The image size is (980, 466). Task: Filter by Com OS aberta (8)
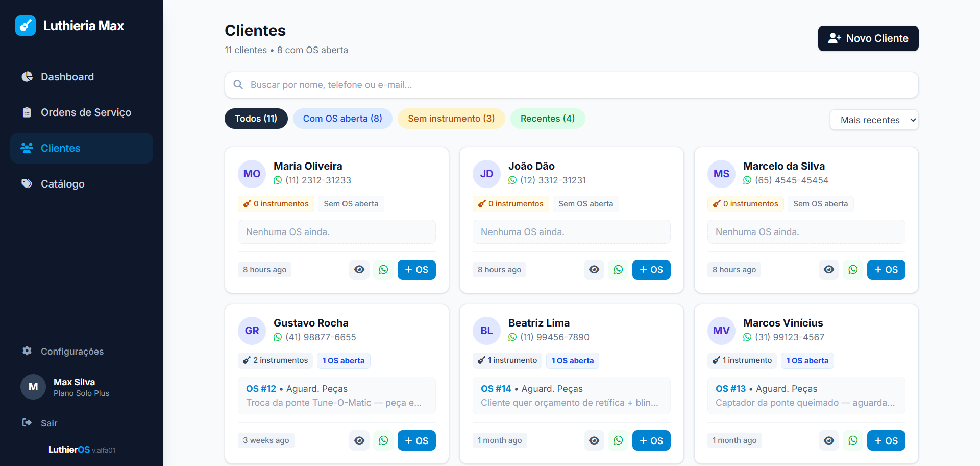pos(342,119)
